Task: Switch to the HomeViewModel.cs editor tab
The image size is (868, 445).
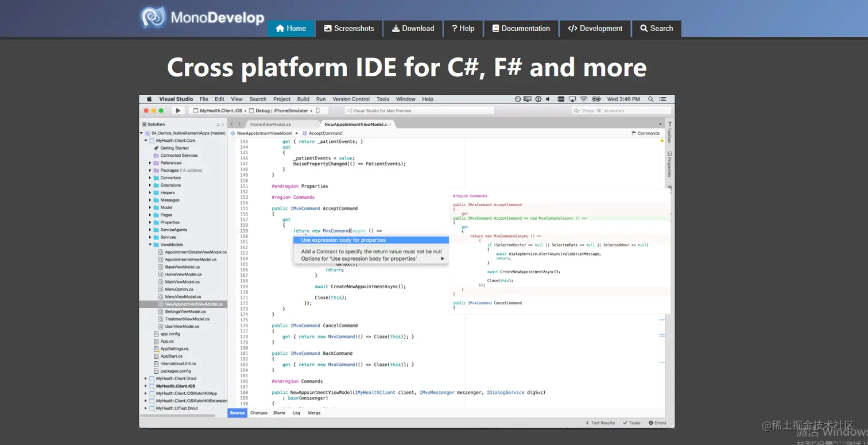Action: point(270,124)
